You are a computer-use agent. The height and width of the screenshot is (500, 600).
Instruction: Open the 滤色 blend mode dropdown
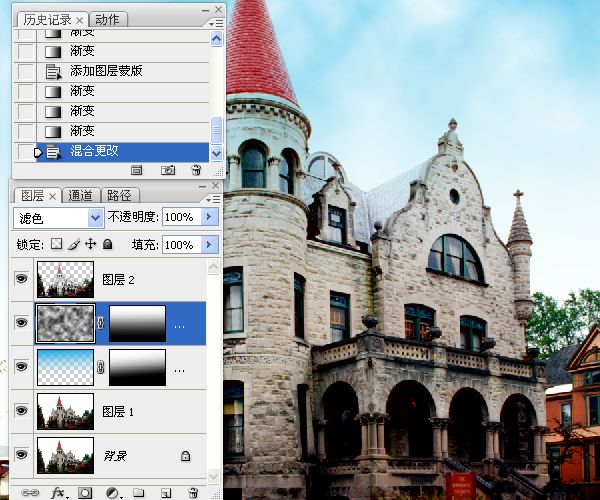coord(95,218)
